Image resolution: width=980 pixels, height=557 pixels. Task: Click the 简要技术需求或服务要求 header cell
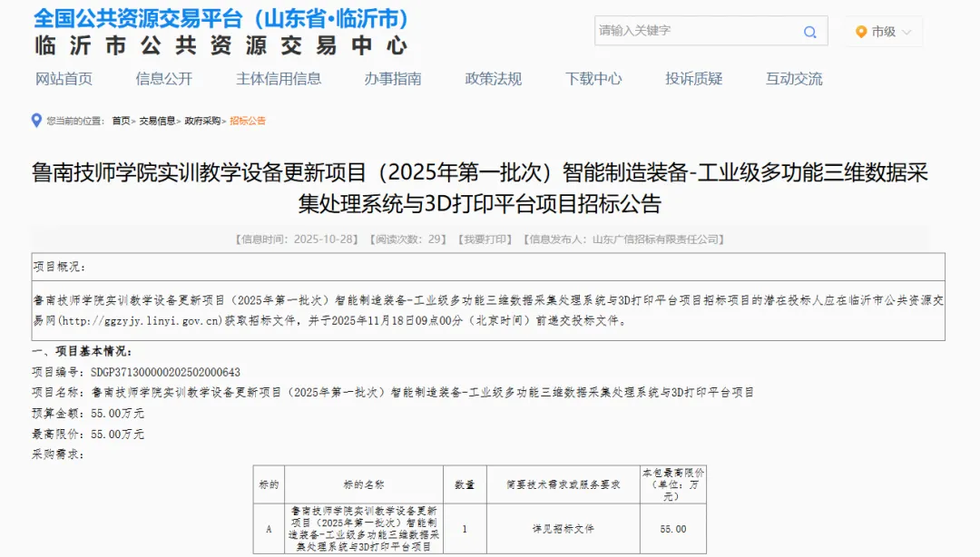coord(563,484)
